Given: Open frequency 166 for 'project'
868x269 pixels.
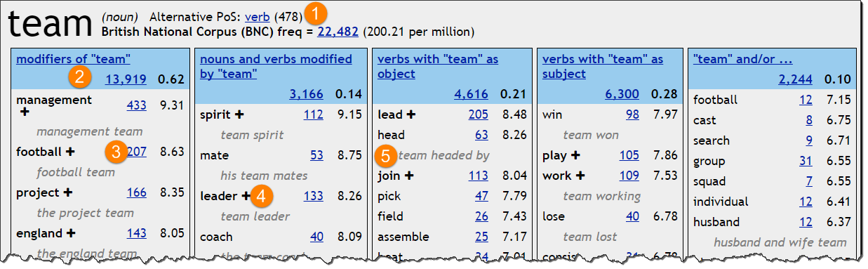Looking at the screenshot, I should pos(136,192).
